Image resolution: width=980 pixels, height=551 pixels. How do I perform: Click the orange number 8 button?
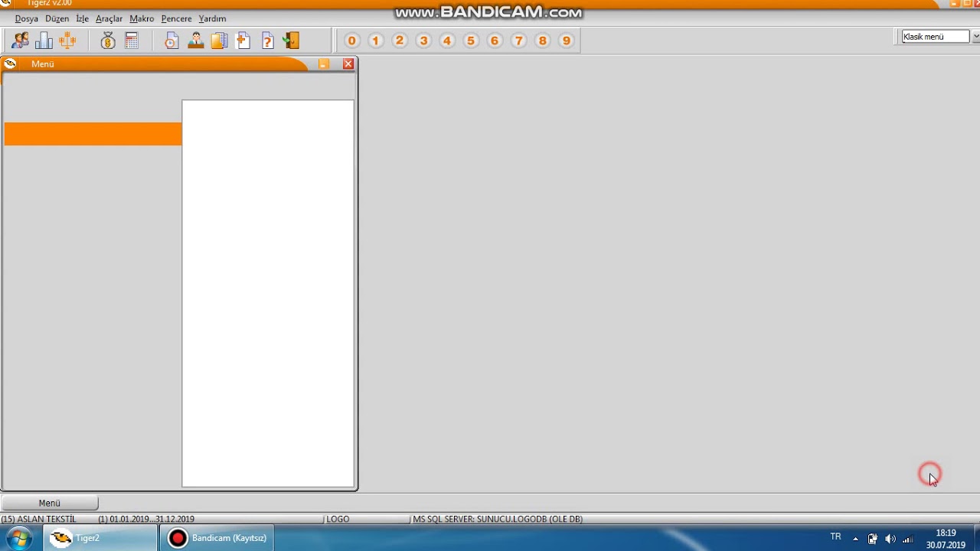(x=543, y=41)
